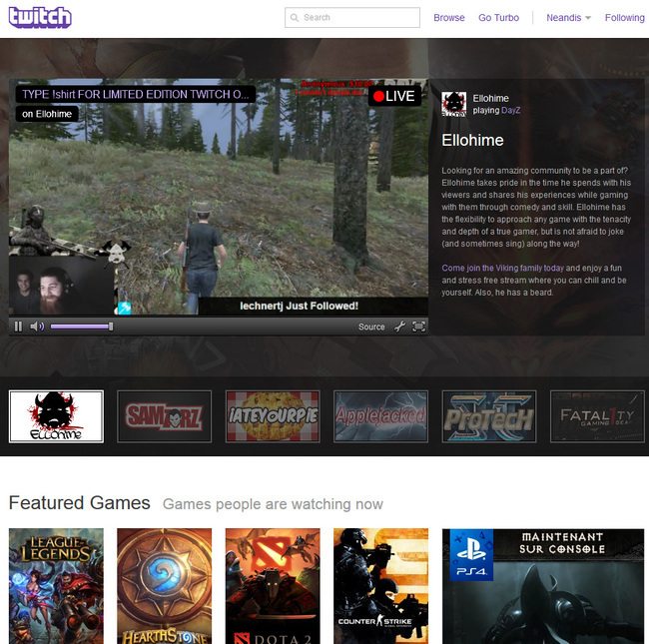Open the Following page
This screenshot has height=644, width=649.
tap(625, 18)
